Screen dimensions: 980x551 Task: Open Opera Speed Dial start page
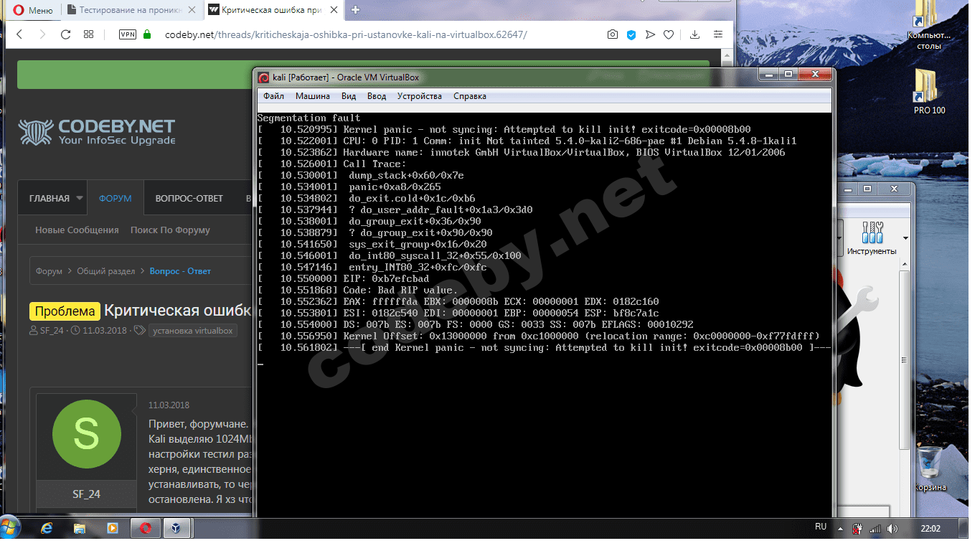coord(89,34)
